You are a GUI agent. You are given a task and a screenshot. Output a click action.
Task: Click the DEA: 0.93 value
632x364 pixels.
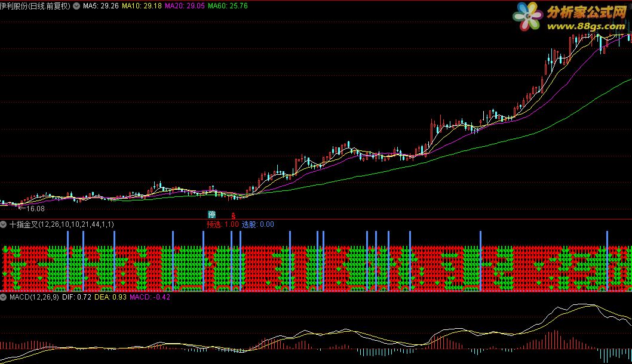[111, 297]
